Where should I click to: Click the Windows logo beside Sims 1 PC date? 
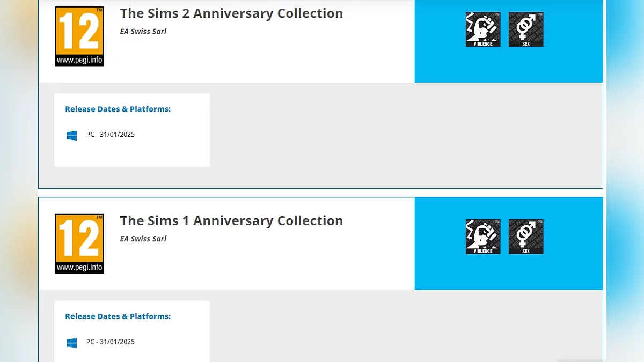[72, 342]
